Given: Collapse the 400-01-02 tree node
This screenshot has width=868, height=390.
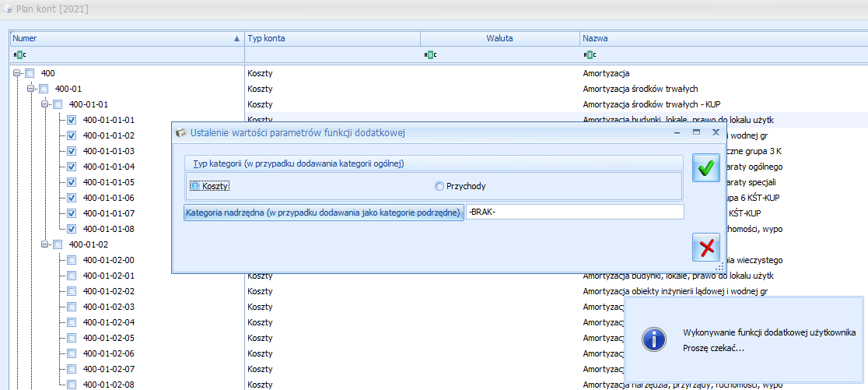Looking at the screenshot, I should pos(44,244).
